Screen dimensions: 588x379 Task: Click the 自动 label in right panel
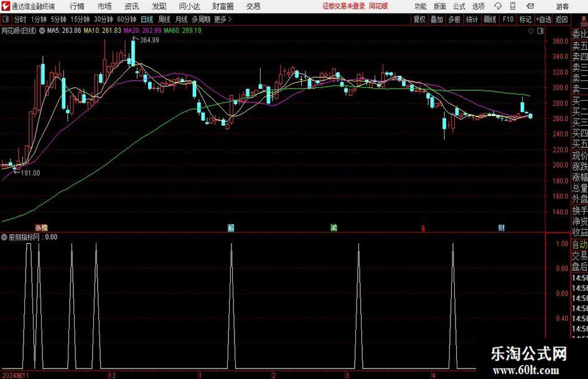(x=580, y=245)
